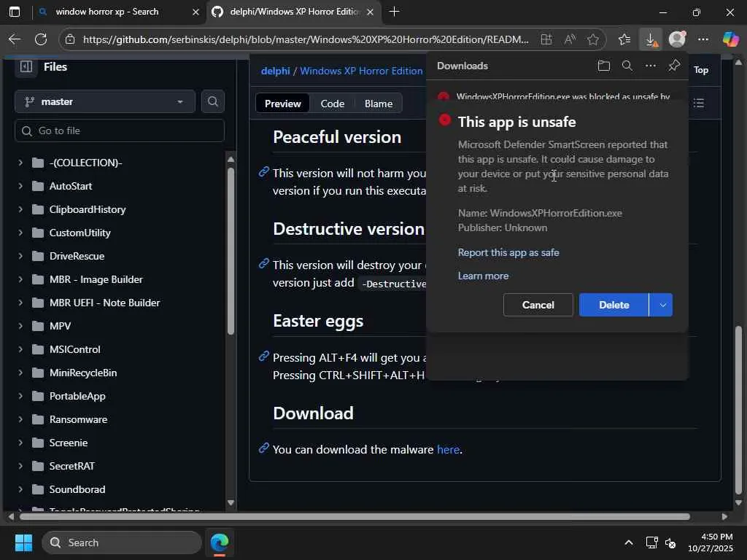Image resolution: width=747 pixels, height=560 pixels.
Task: Expand MBR - Image Builder folder chevron
Action: [x=20, y=279]
